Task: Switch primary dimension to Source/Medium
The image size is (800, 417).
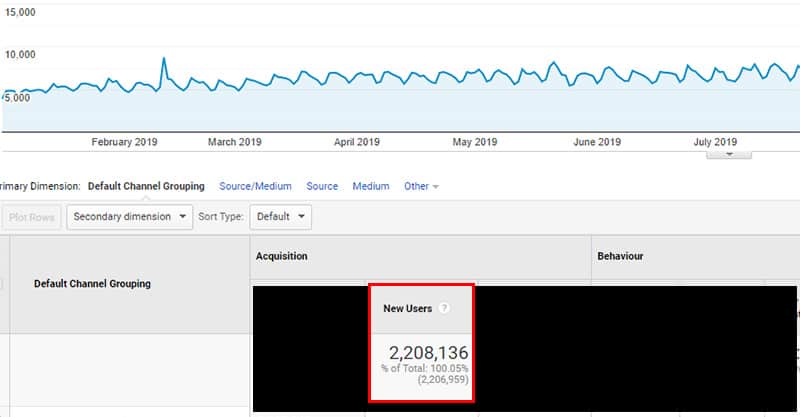Action: pyautogui.click(x=255, y=186)
